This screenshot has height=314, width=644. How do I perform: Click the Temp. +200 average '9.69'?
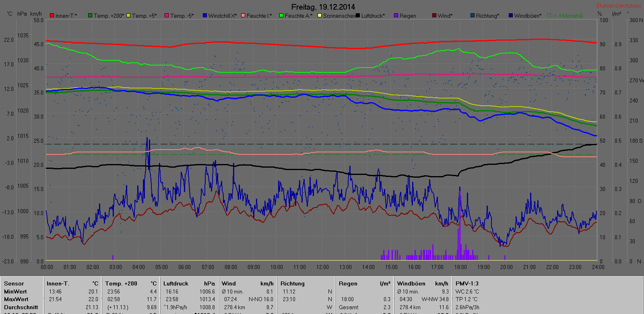(152, 307)
